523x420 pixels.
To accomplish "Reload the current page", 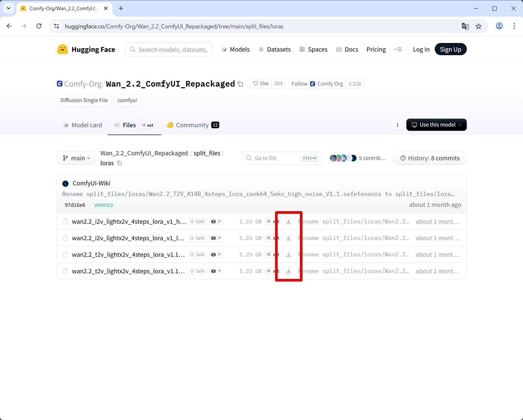I will pyautogui.click(x=39, y=26).
